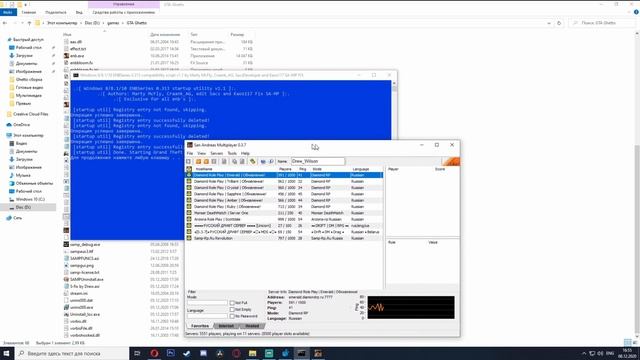Image resolution: width=640 pixels, height=360 pixels.
Task: Click up arrow of console window scrollbar
Action: (394, 83)
